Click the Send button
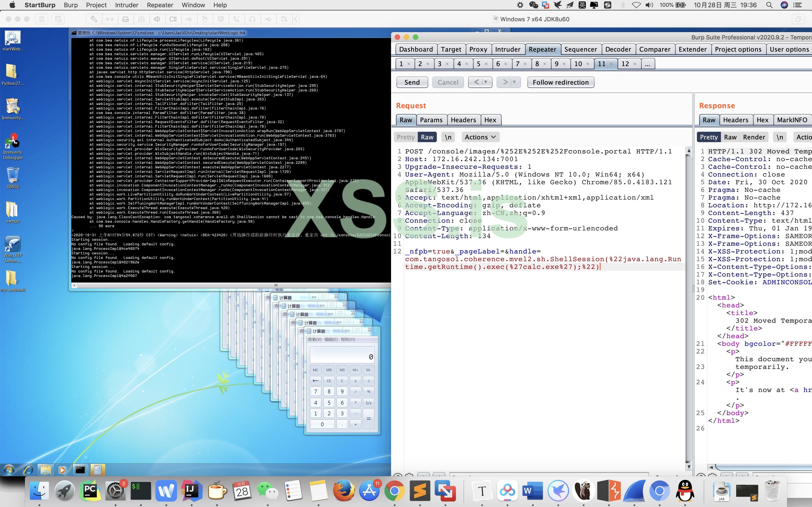 412,82
